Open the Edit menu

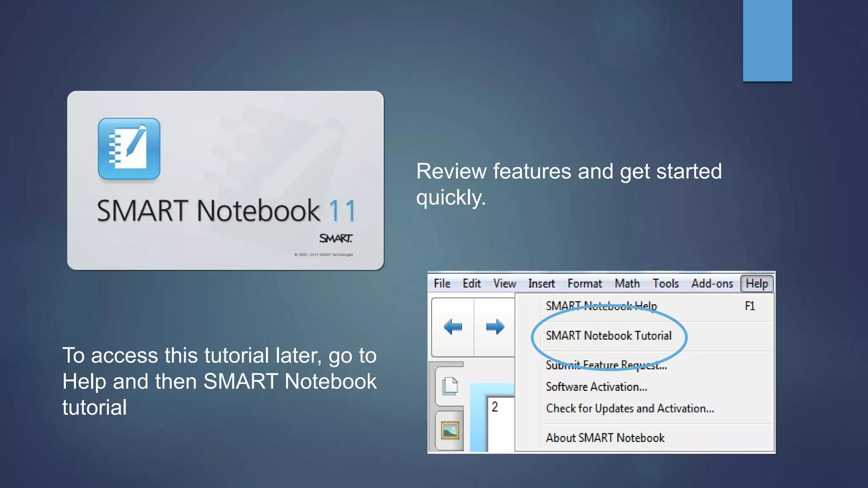click(x=471, y=283)
